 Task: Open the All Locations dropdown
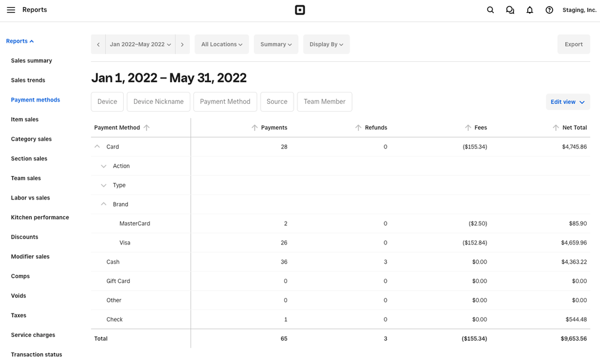222,44
